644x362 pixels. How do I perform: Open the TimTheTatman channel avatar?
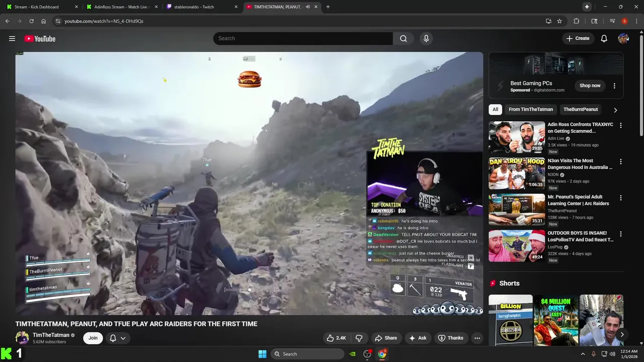[22, 338]
